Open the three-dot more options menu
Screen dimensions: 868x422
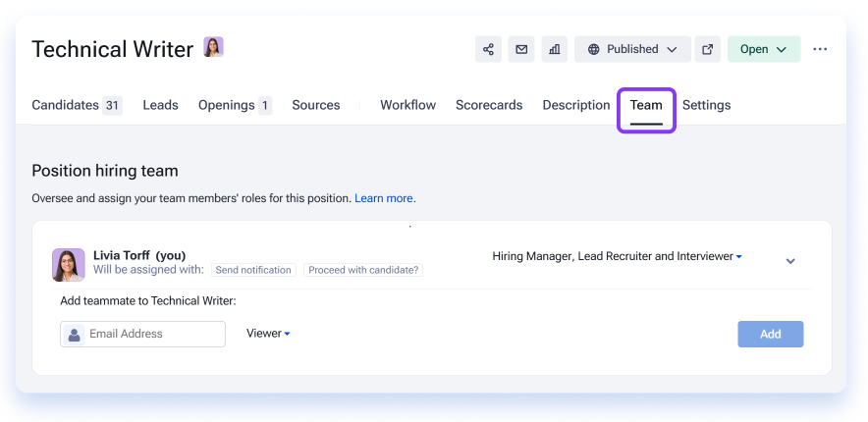(820, 49)
